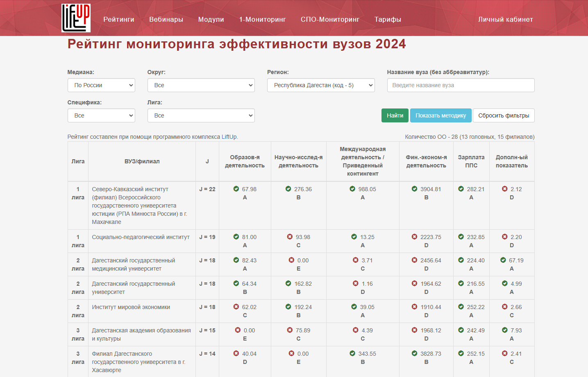Click Научно-исслед-я деятельность column header

coord(298,161)
